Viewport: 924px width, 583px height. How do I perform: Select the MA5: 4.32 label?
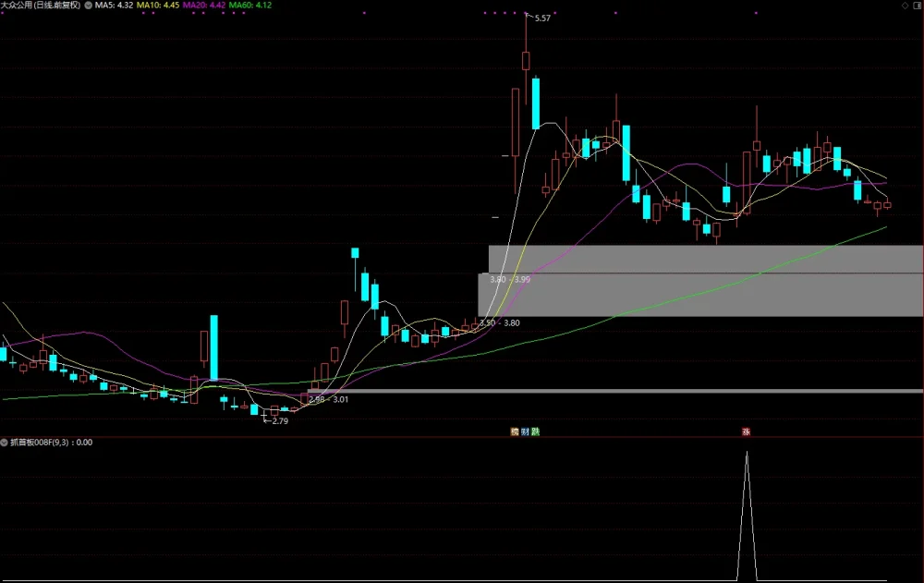(114, 6)
